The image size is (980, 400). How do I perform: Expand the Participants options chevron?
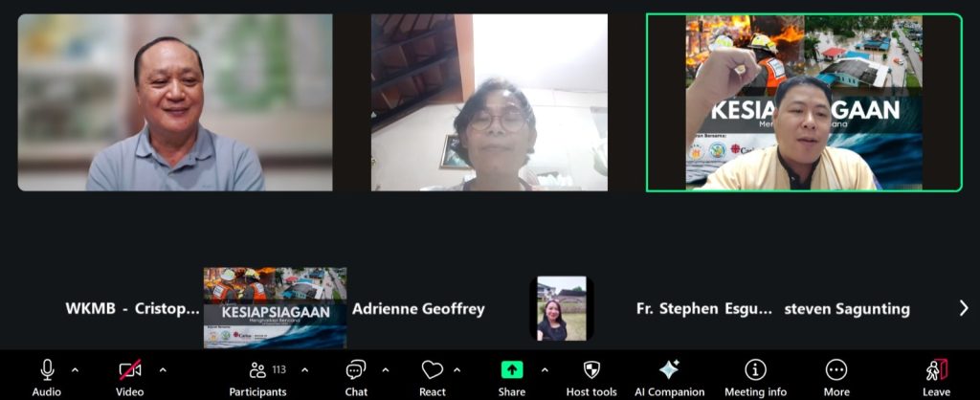tap(304, 369)
